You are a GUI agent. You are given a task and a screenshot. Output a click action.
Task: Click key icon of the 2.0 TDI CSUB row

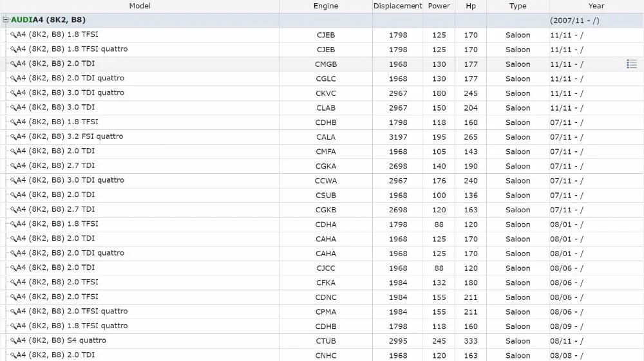[x=13, y=195]
